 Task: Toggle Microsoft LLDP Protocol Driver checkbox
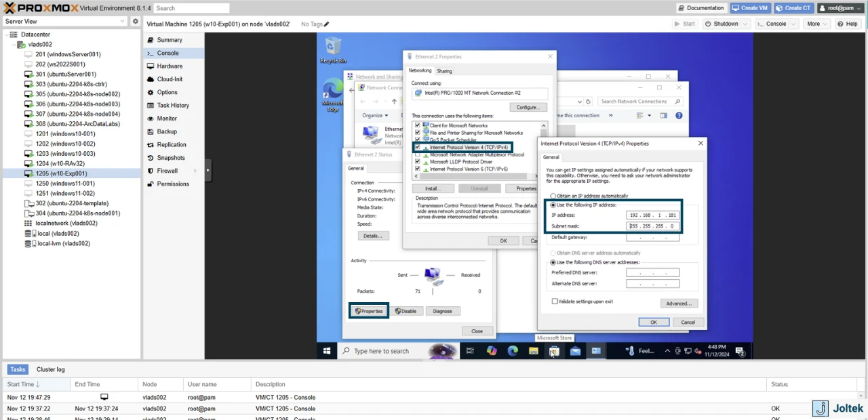[x=418, y=162]
